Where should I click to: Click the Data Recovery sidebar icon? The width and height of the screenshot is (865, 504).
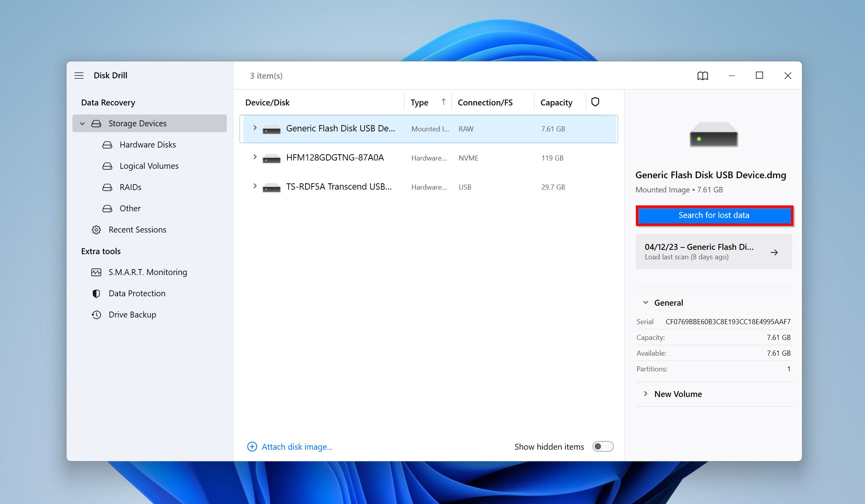[x=107, y=102]
